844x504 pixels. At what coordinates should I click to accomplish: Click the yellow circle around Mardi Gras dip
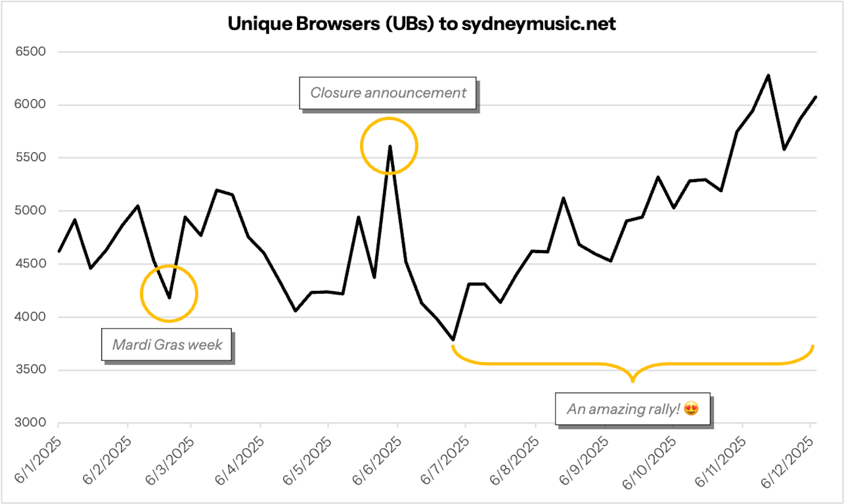(x=168, y=293)
